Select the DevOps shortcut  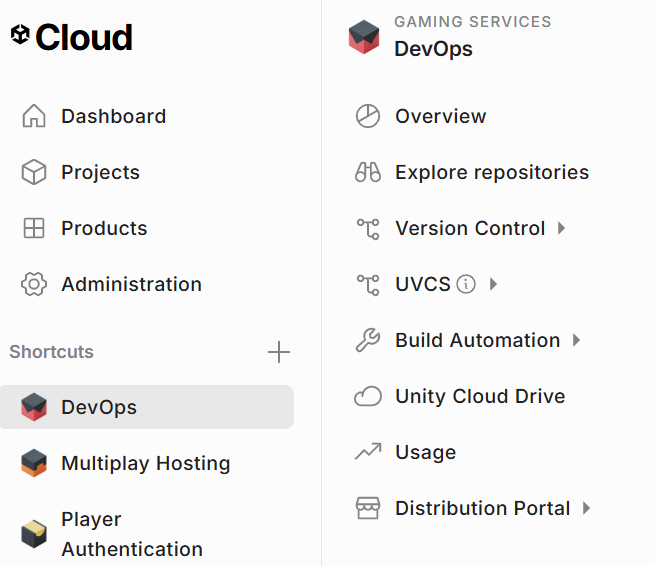click(147, 407)
